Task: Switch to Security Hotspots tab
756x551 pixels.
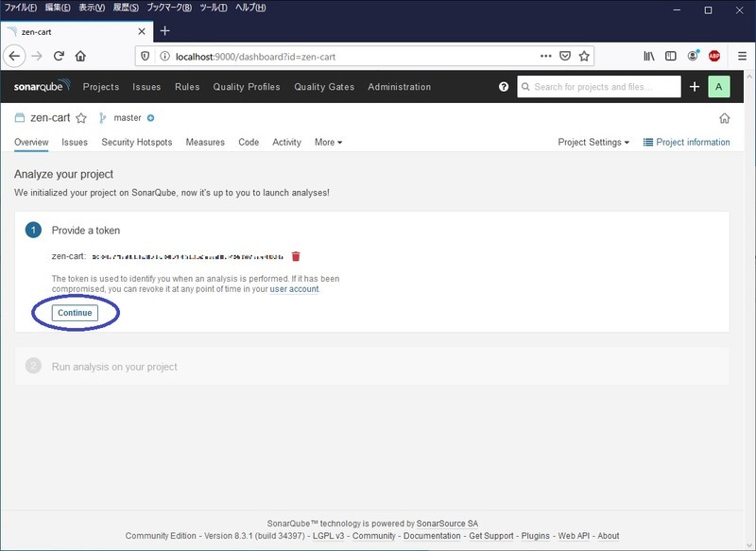Action: [x=136, y=142]
